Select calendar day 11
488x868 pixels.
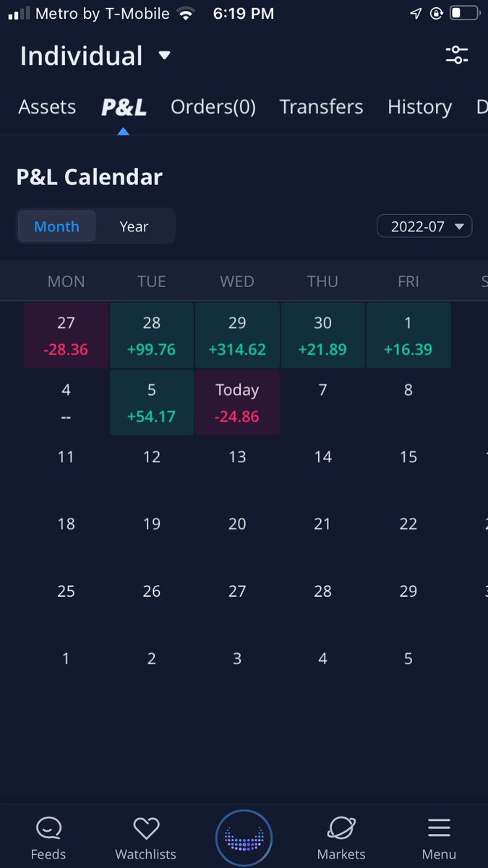coord(66,457)
